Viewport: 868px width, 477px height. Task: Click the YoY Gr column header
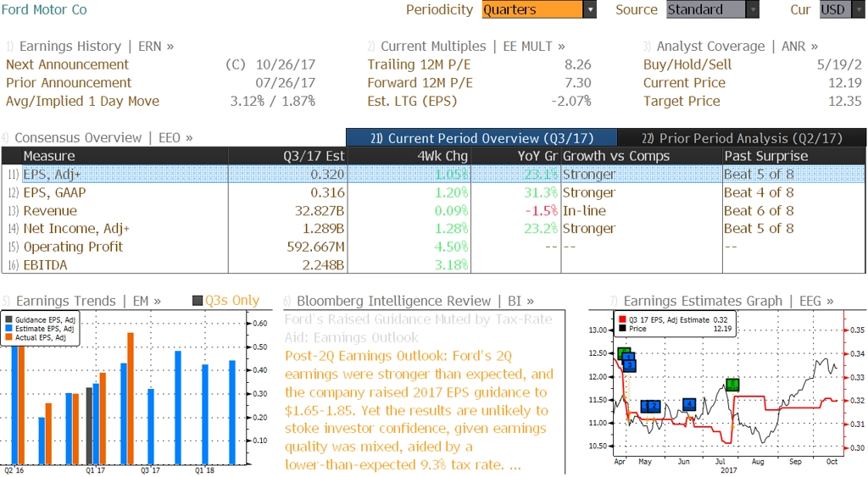click(515, 156)
